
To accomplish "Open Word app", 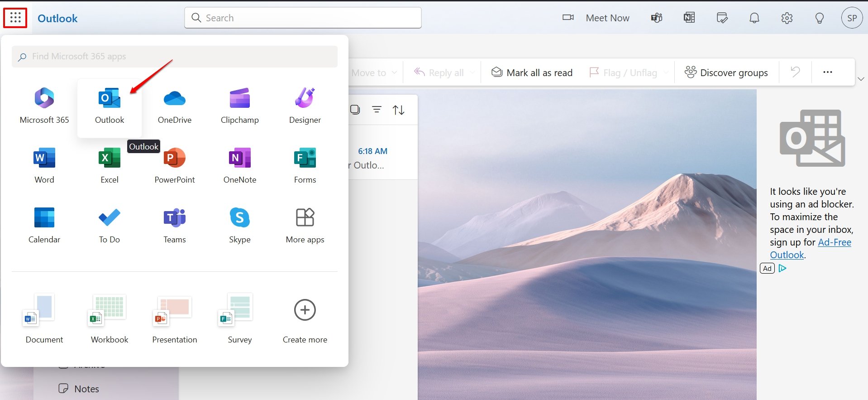I will tap(44, 166).
